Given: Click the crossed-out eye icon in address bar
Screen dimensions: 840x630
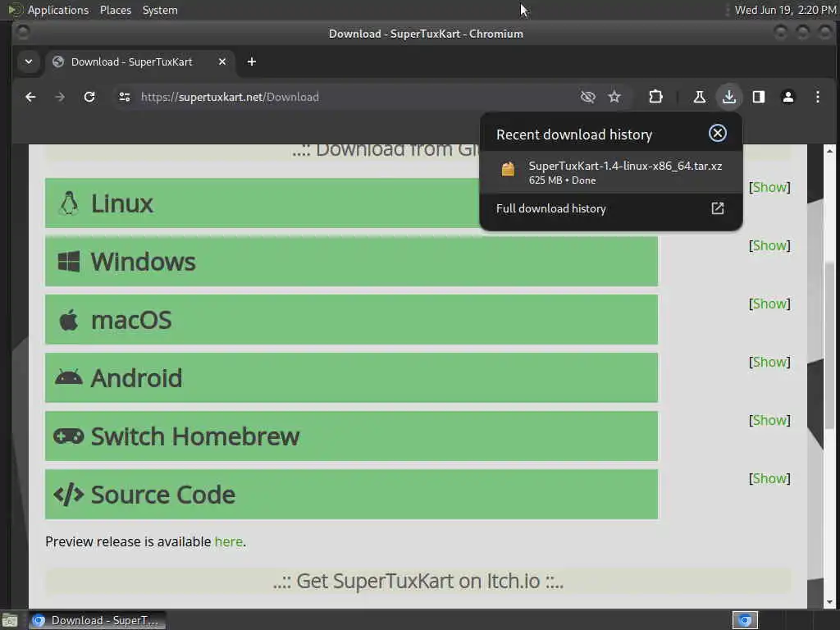Looking at the screenshot, I should pyautogui.click(x=587, y=97).
